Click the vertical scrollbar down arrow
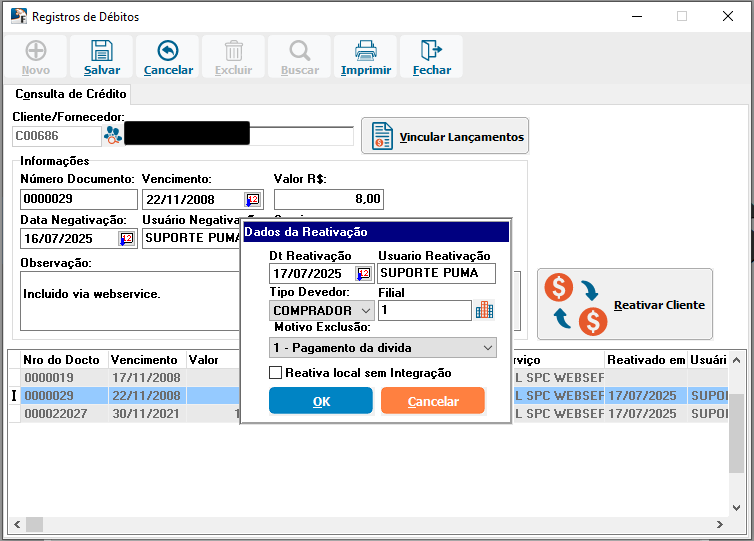The height and width of the screenshot is (541, 754). (736, 508)
